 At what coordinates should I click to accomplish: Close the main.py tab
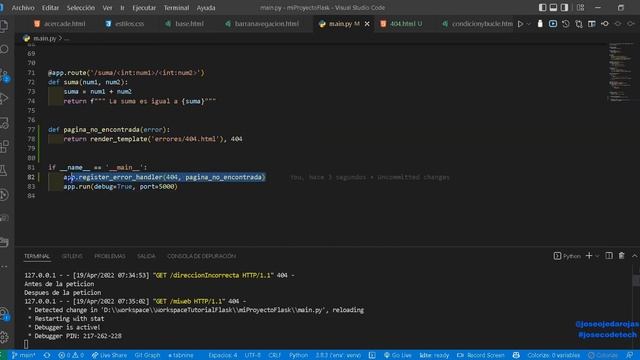pyautogui.click(x=367, y=24)
